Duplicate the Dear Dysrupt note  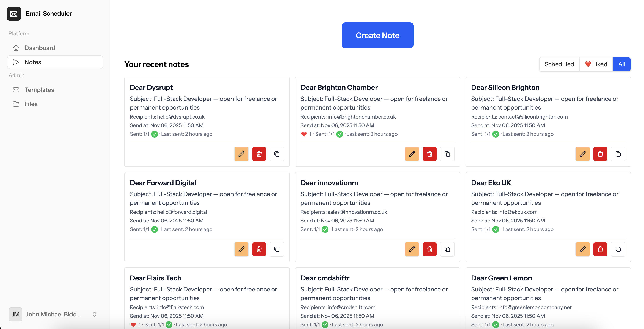[277, 154]
